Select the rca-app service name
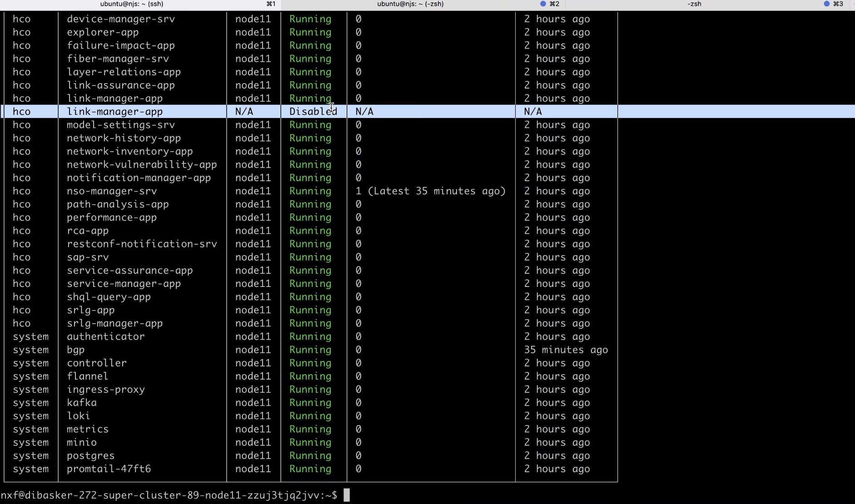The height and width of the screenshot is (504, 855). tap(88, 230)
